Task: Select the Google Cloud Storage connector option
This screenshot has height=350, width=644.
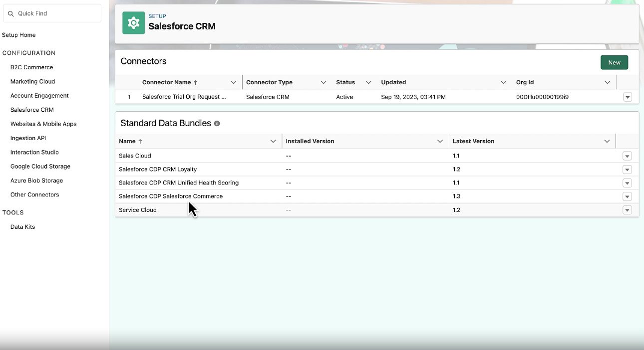Action: coord(40,166)
